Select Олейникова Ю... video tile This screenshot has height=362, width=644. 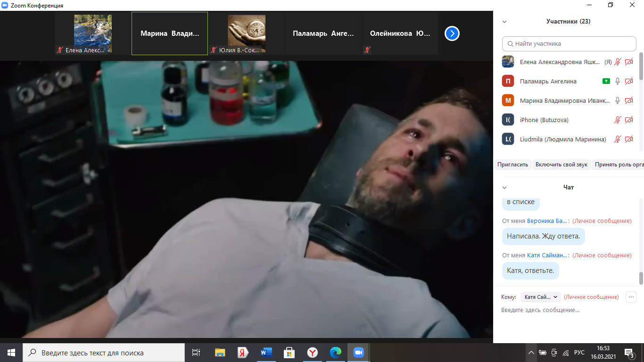click(400, 33)
